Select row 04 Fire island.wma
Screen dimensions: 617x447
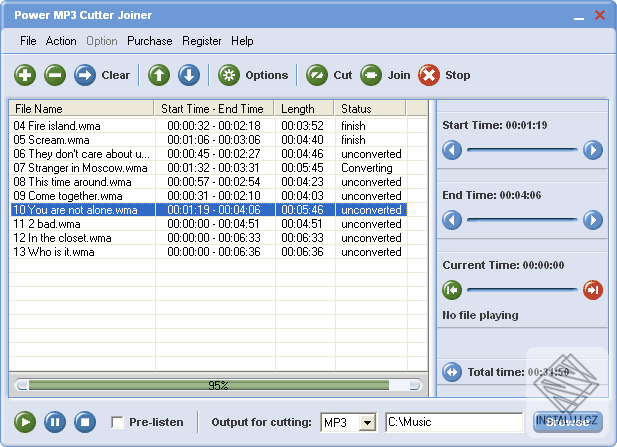209,126
